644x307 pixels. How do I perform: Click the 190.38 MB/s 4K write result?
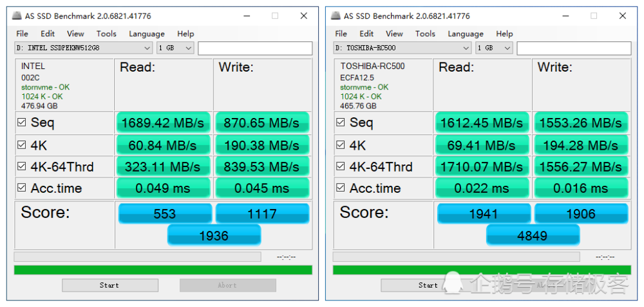coord(262,145)
